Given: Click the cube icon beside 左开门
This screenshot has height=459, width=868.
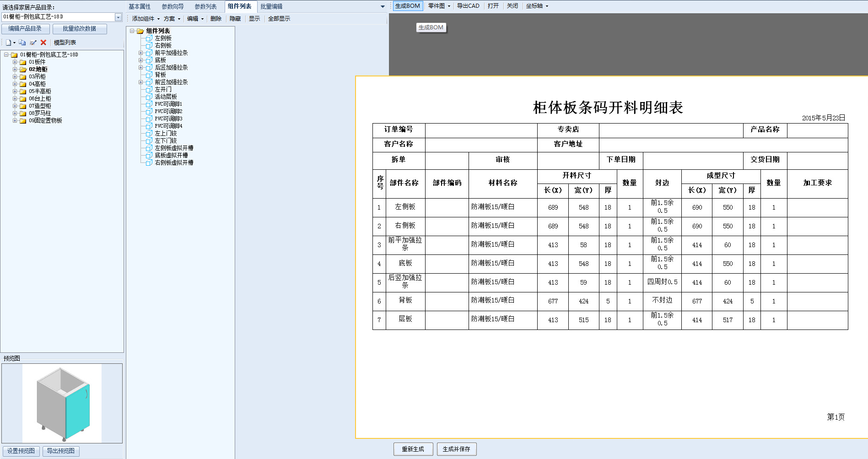Looking at the screenshot, I should point(149,90).
